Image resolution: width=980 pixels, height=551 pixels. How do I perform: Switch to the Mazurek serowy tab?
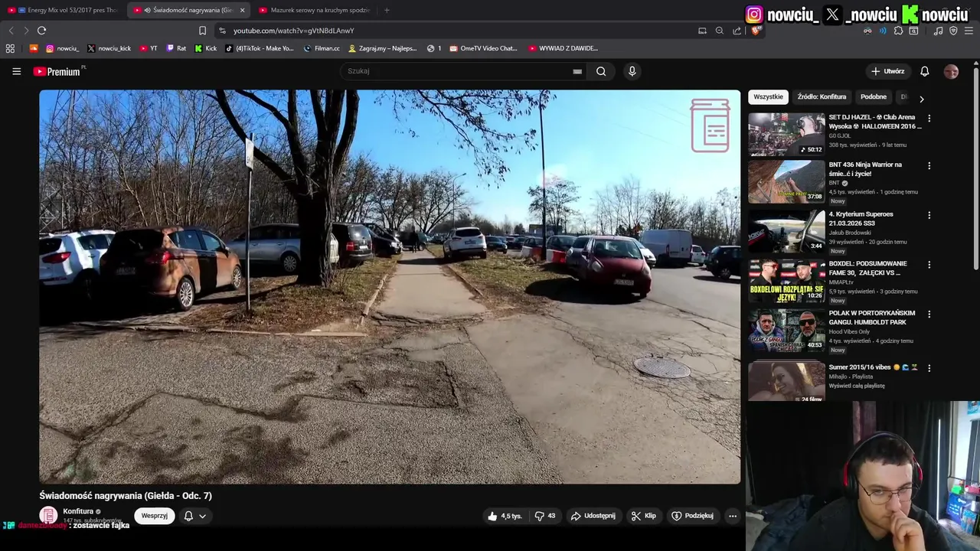click(314, 10)
